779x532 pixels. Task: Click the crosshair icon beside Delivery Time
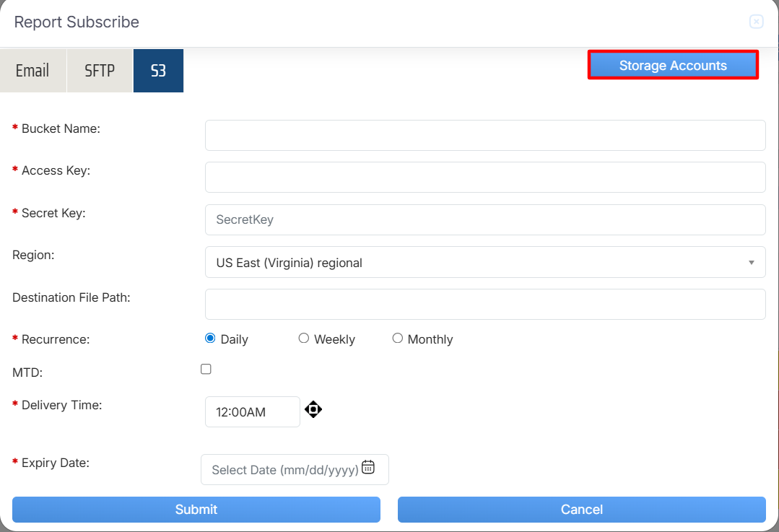[313, 410]
